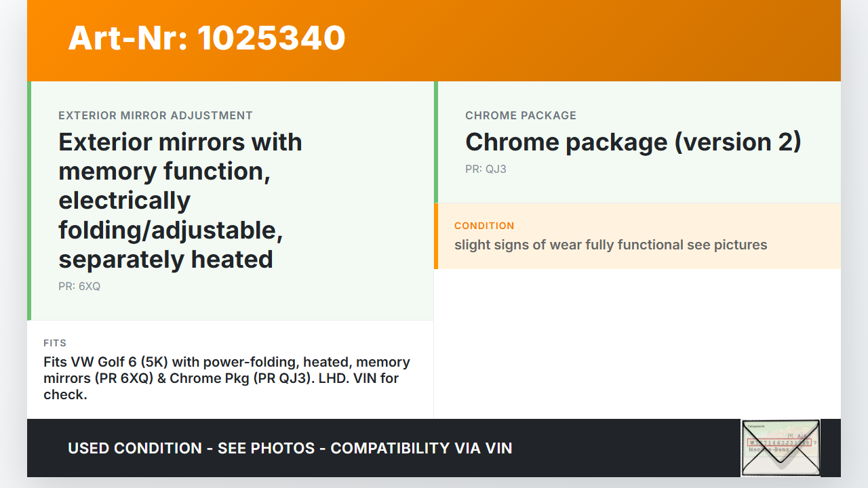868x488 pixels.
Task: Click the slight signs of wear text
Action: point(610,245)
